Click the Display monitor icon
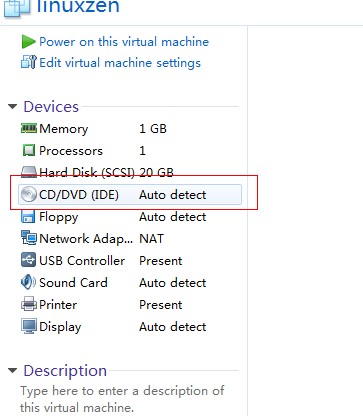This screenshot has width=363, height=416. pyautogui.click(x=29, y=326)
